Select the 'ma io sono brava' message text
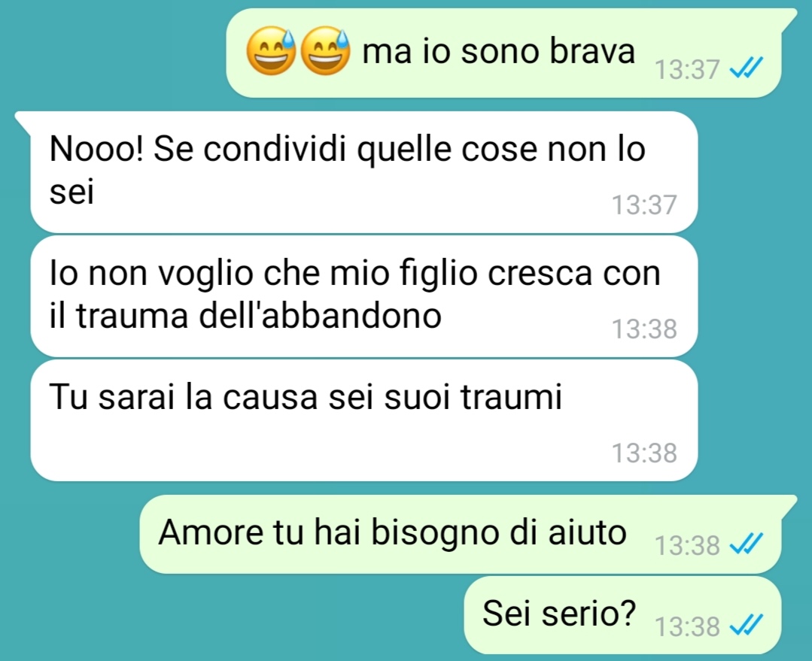The width and height of the screenshot is (812, 661). click(x=498, y=52)
